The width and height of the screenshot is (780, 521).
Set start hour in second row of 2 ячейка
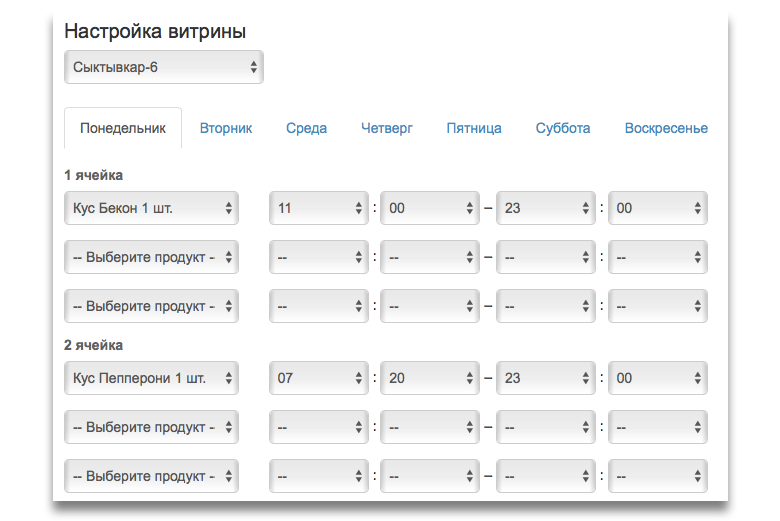point(319,427)
